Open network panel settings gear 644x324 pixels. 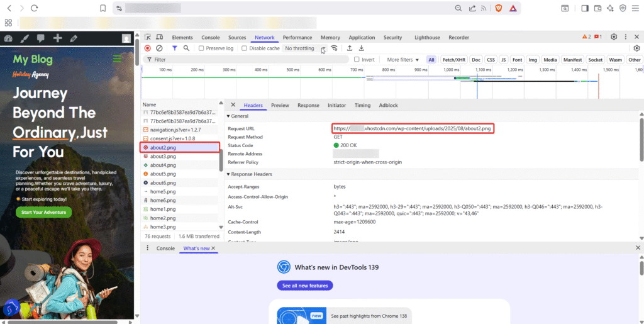click(637, 48)
